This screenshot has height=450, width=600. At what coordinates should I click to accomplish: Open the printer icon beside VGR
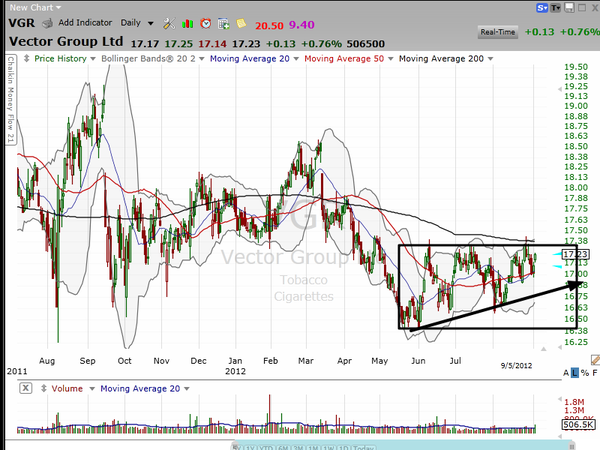(x=47, y=24)
